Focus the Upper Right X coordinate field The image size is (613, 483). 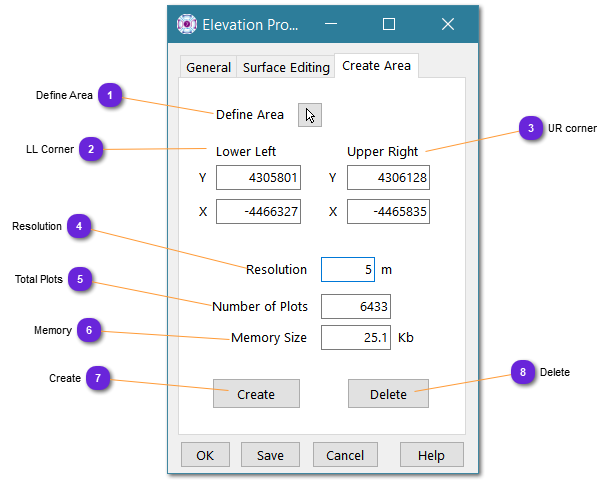[388, 212]
